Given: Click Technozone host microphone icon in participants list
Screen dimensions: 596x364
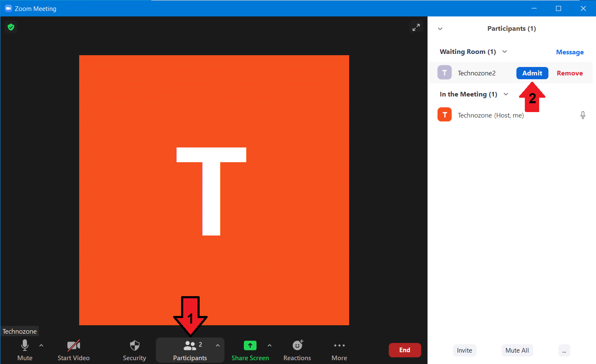Looking at the screenshot, I should (583, 115).
